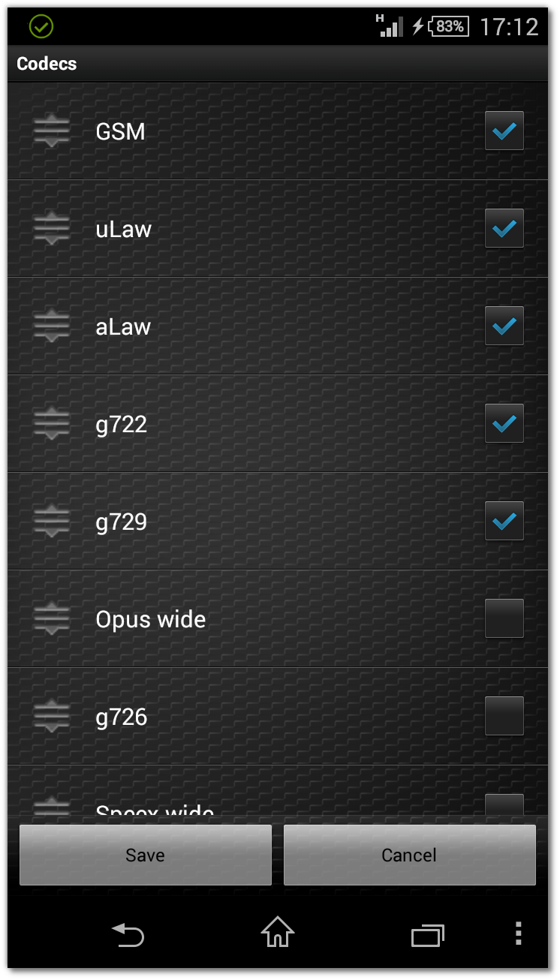
Task: Uncheck the uLaw codec
Action: click(x=504, y=229)
